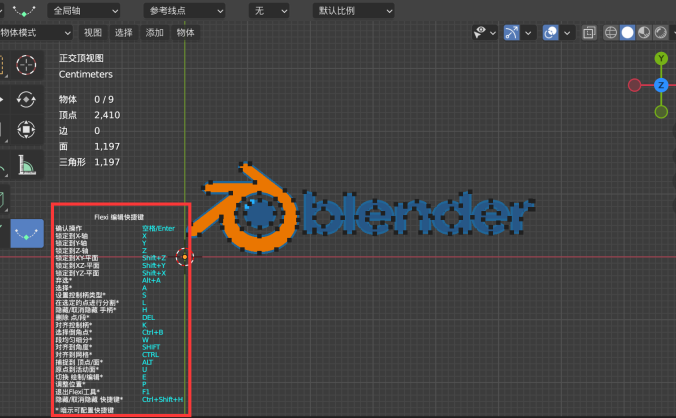This screenshot has height=418, width=676.
Task: Expand the gizmo options arrow
Action: pos(528,33)
